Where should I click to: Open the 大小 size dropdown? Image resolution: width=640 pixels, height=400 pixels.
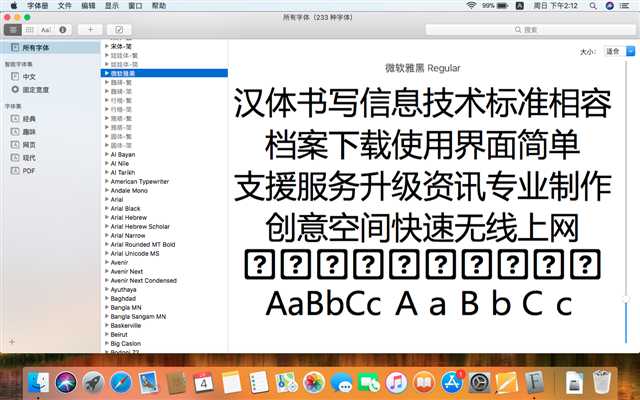pyautogui.click(x=619, y=51)
